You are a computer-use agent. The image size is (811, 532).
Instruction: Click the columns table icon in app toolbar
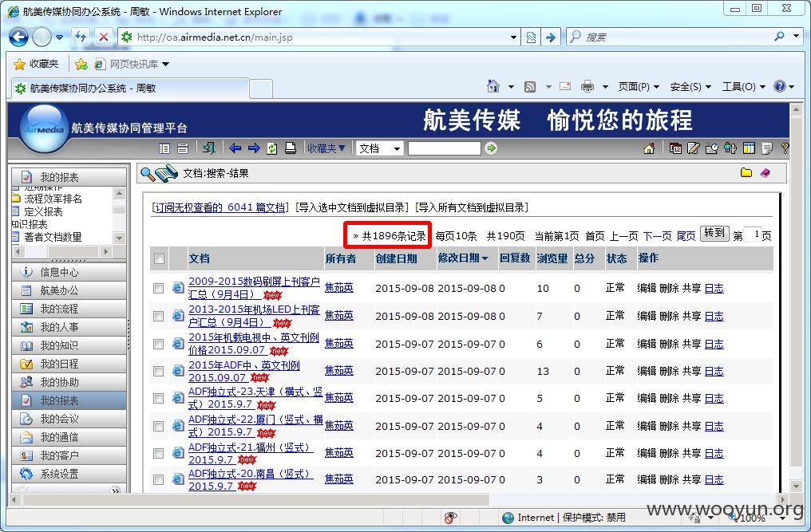click(749, 148)
